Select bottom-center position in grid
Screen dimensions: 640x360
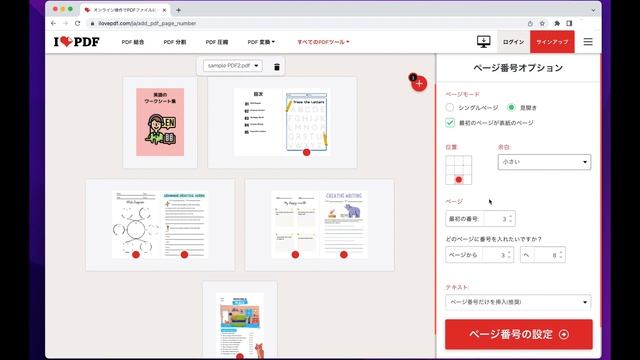point(459,180)
